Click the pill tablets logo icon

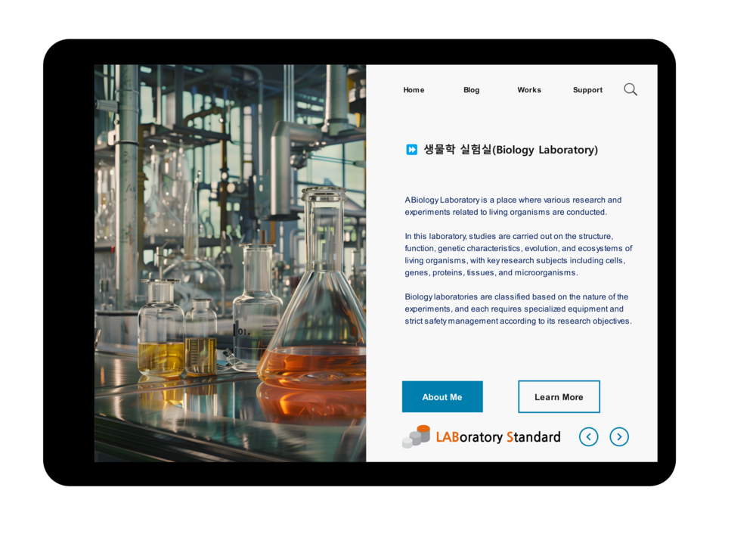click(x=417, y=436)
